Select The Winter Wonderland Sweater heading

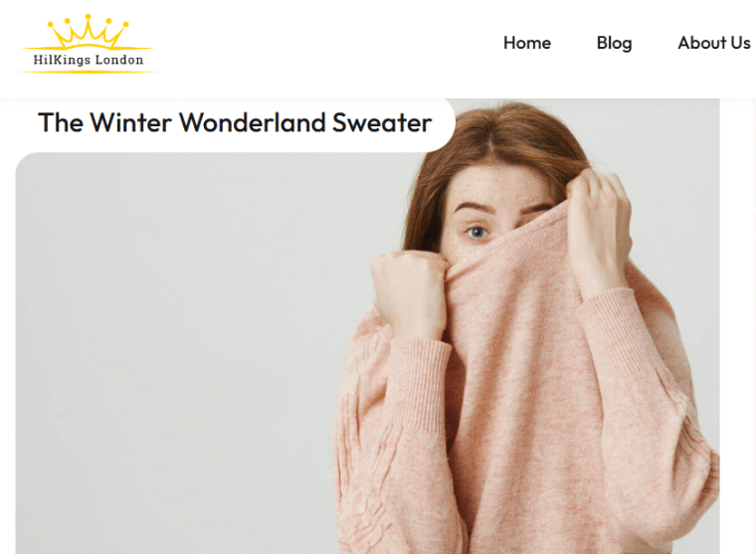(235, 122)
